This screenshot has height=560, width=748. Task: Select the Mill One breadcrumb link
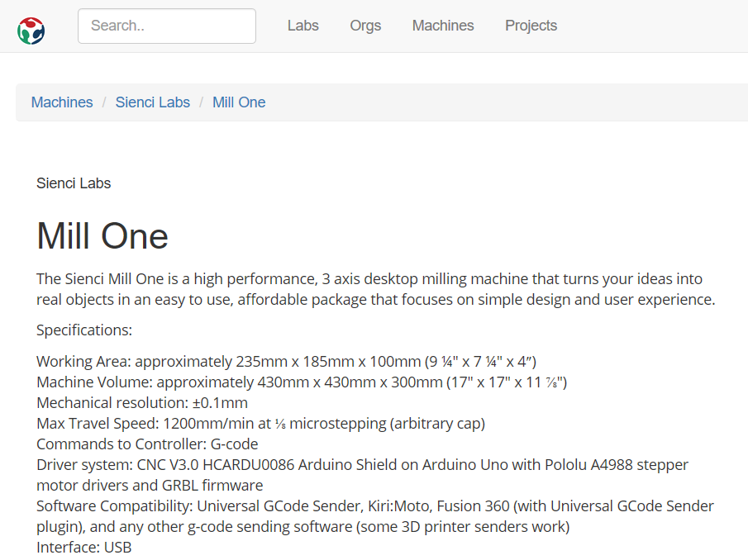click(239, 102)
